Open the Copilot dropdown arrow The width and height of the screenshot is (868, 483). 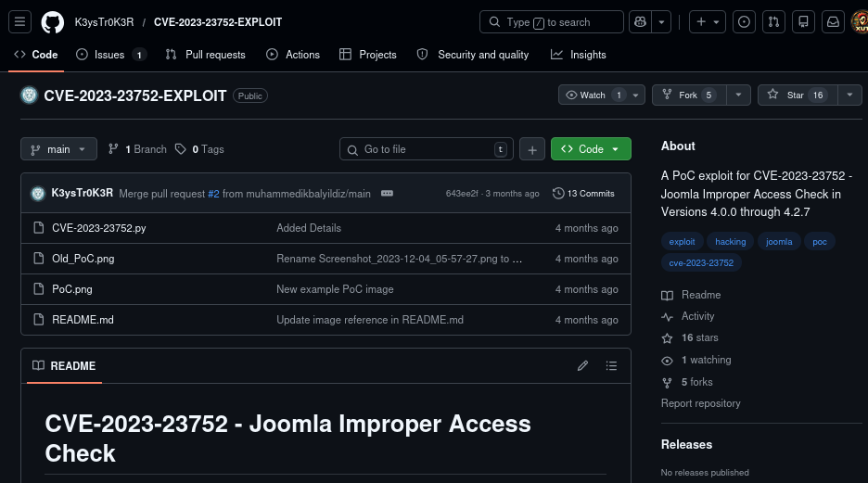(661, 22)
